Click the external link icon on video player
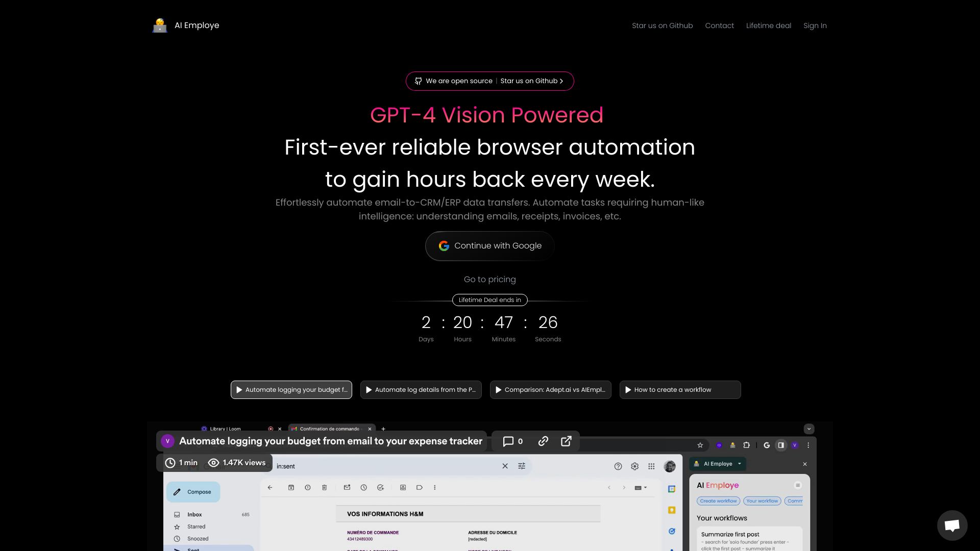The width and height of the screenshot is (980, 551). pos(566,441)
